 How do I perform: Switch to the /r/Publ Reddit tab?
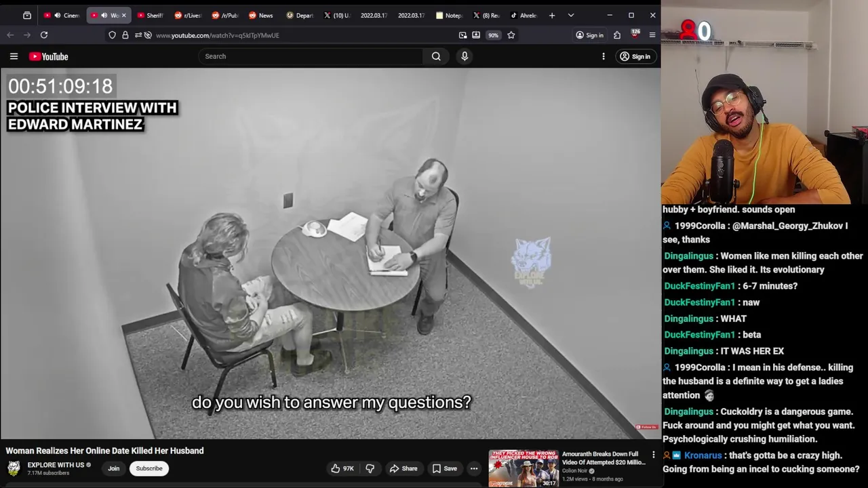225,15
